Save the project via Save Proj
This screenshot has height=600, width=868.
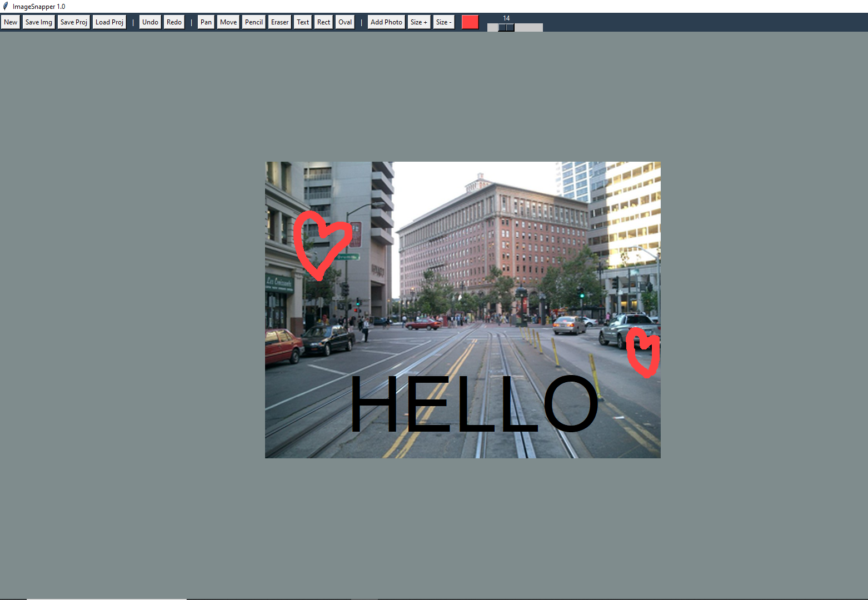click(x=74, y=22)
